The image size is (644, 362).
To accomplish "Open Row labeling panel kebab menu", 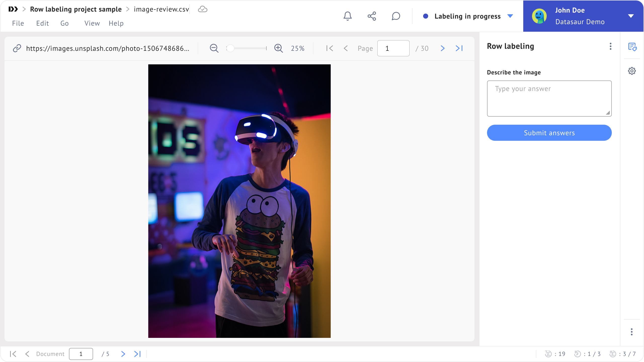I will tap(610, 46).
